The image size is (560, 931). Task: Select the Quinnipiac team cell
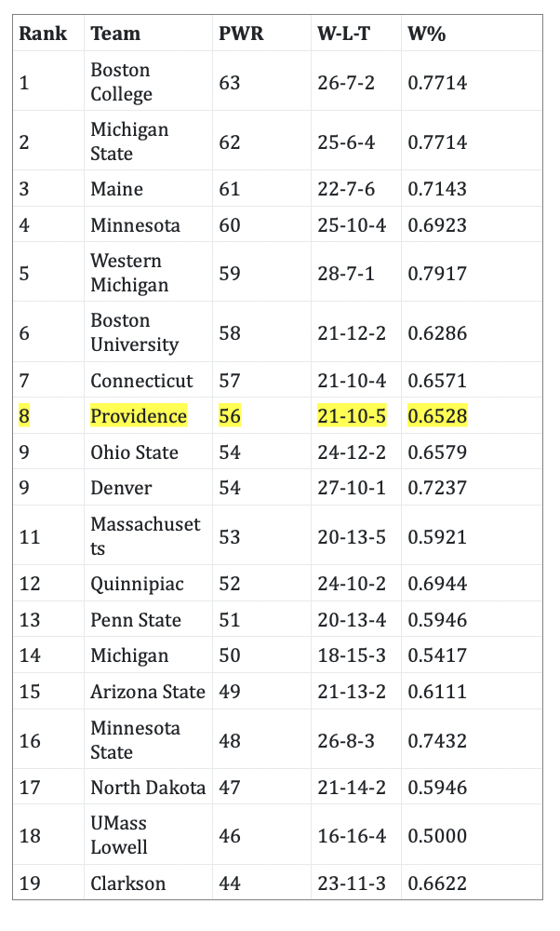[137, 584]
